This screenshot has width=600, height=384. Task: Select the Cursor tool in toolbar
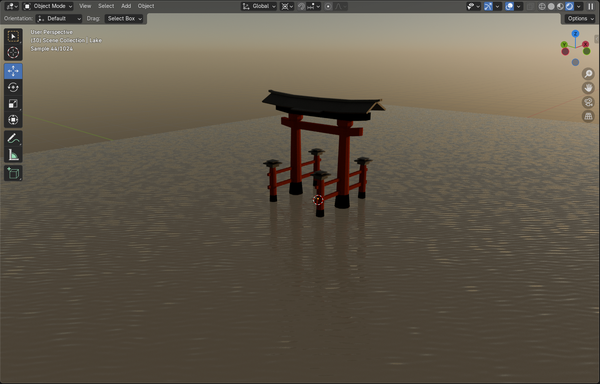coord(13,52)
